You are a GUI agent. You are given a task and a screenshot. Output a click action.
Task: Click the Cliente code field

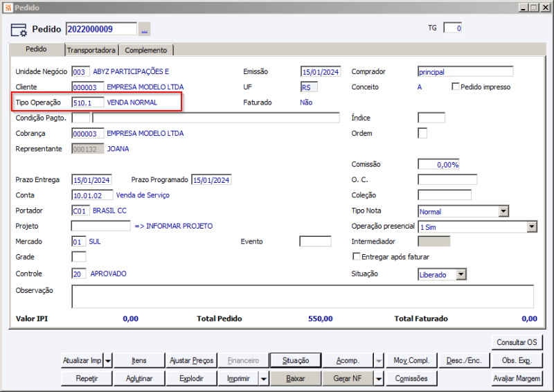point(88,87)
